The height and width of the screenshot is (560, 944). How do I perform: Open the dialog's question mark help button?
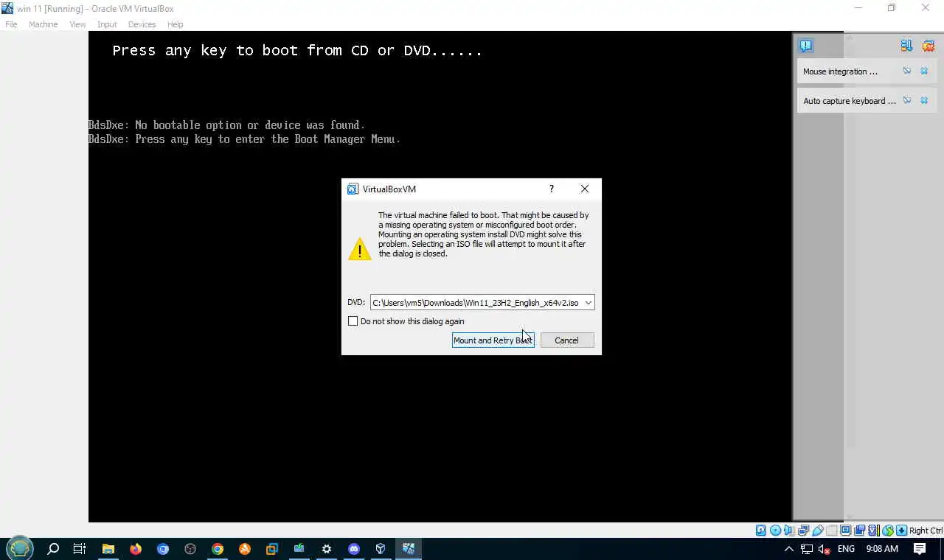[x=551, y=189]
